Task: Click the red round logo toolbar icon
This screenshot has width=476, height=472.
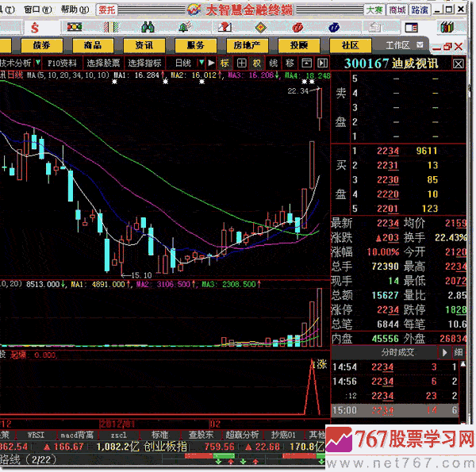Action: [297, 28]
